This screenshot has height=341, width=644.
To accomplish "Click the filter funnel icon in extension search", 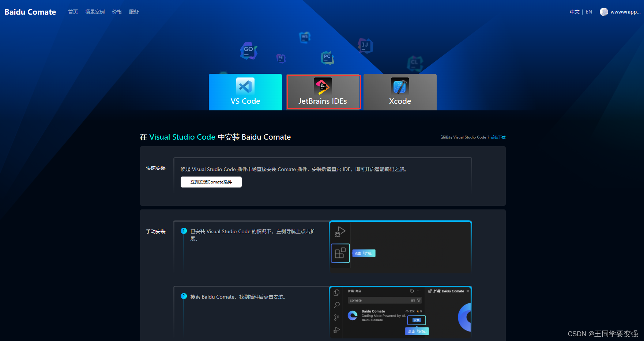I will 419,300.
